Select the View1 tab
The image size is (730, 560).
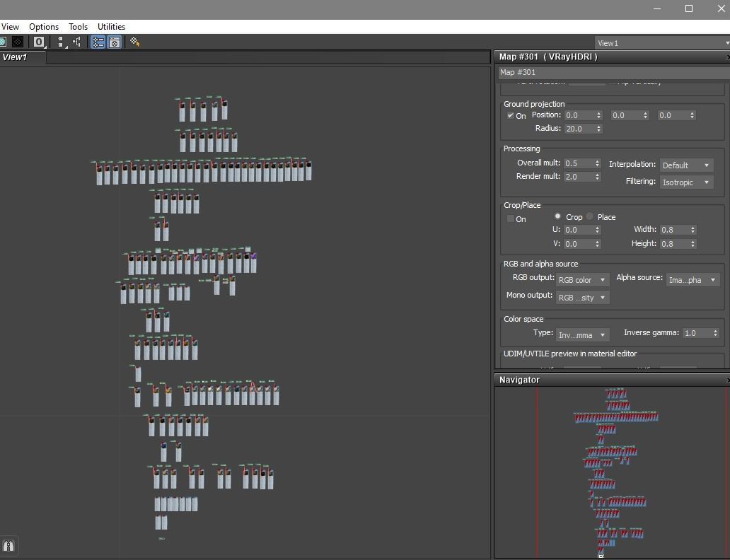(23, 57)
